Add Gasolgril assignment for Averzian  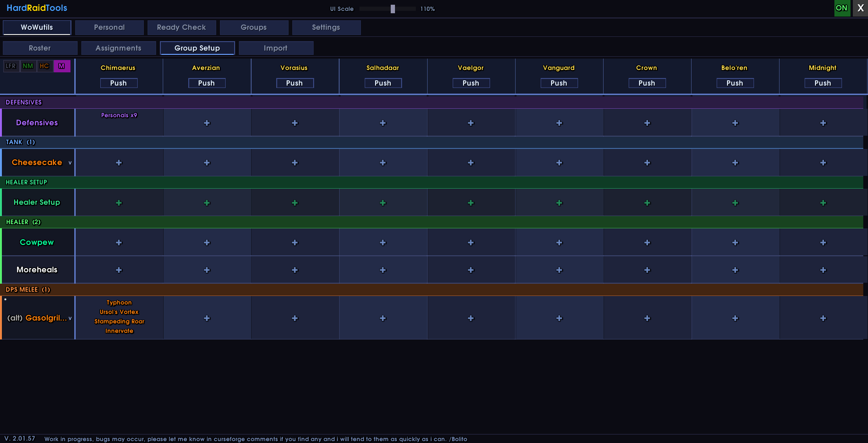click(x=207, y=318)
